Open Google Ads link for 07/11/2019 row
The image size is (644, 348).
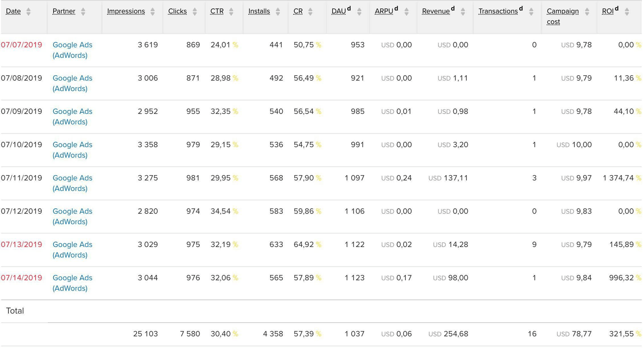[72, 183]
